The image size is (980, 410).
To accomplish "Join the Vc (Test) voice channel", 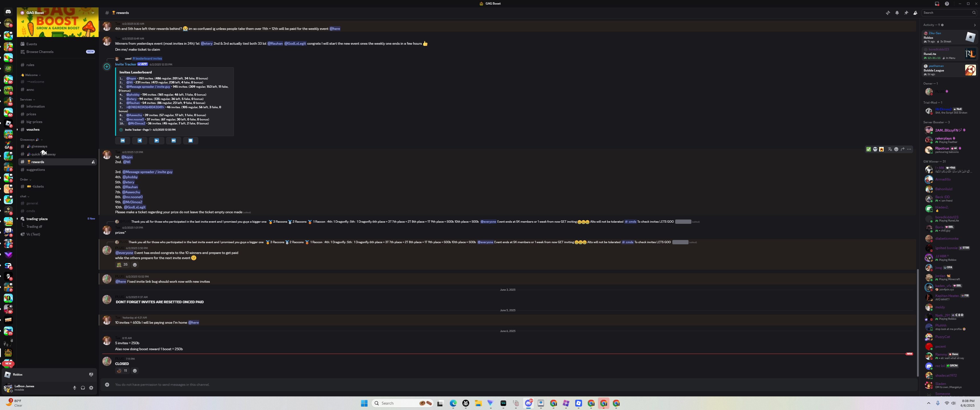I will (x=58, y=234).
